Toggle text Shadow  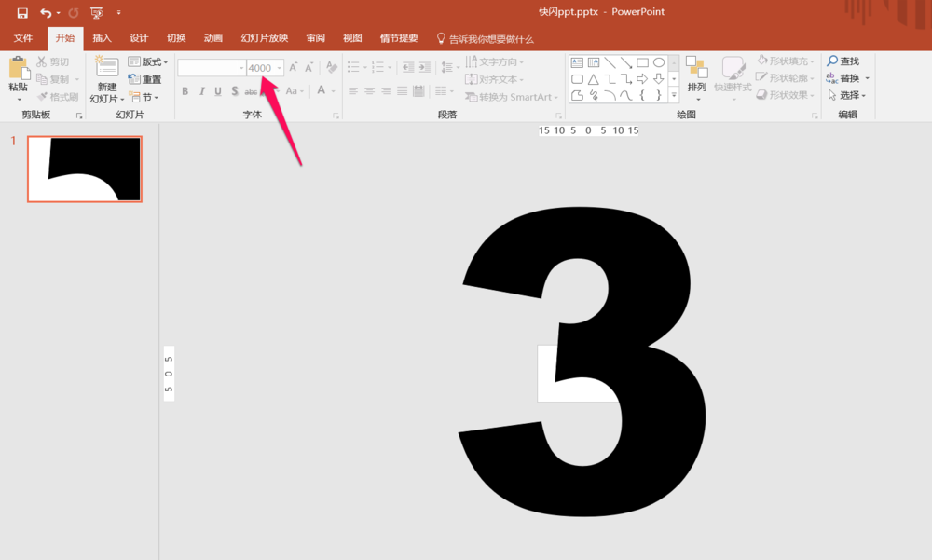click(x=235, y=91)
